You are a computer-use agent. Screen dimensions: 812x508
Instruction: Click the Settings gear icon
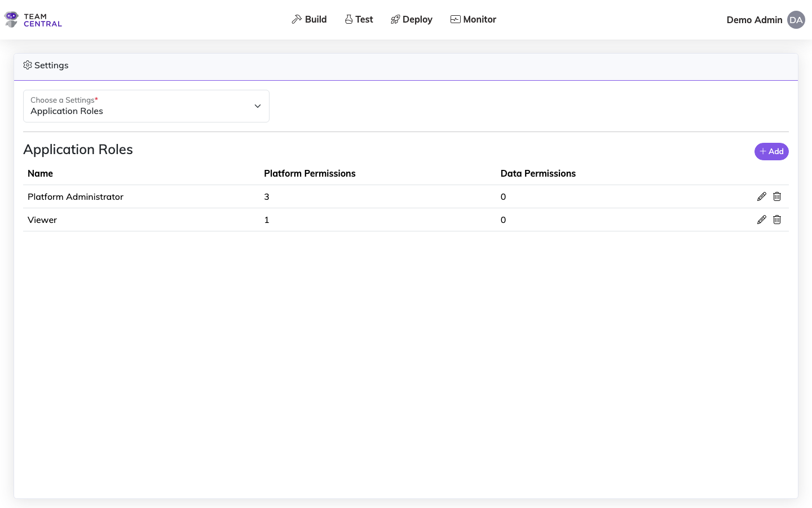tap(27, 65)
